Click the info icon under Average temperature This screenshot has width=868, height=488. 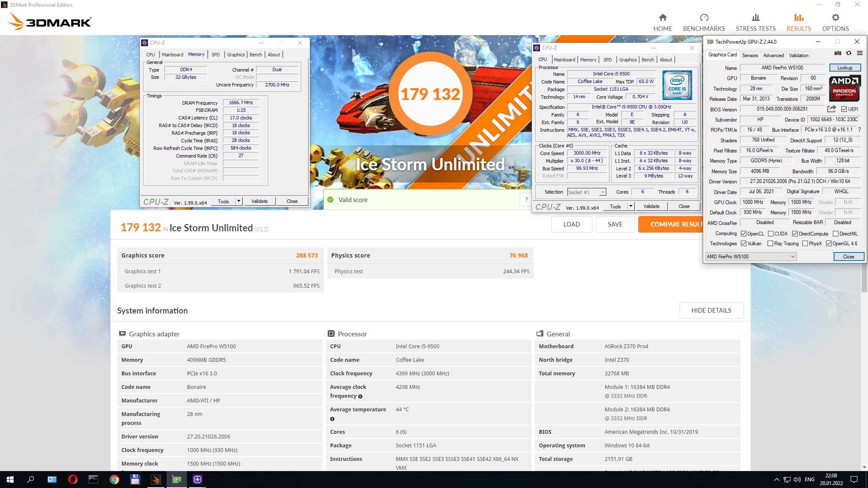(x=332, y=419)
